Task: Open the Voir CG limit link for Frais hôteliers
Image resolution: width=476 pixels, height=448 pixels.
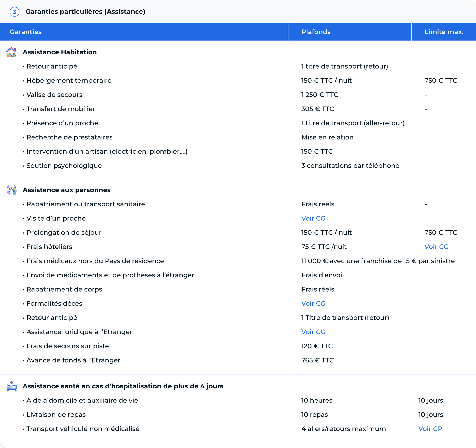Action: tap(436, 247)
